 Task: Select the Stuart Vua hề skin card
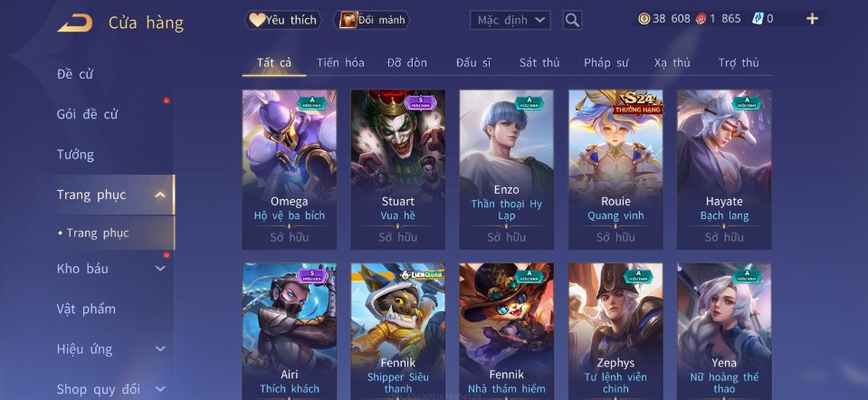coord(398,169)
